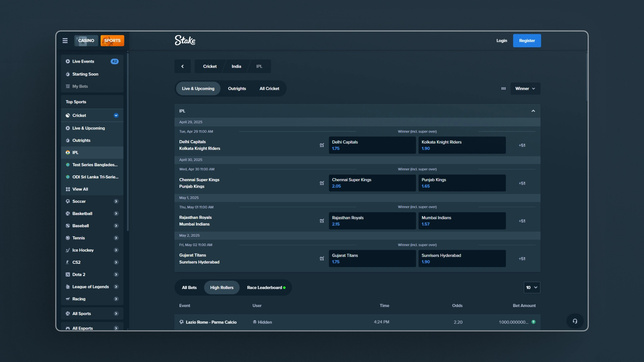The image size is (644, 362).
Task: Click the Tether currency icon in bet row
Action: click(533, 322)
